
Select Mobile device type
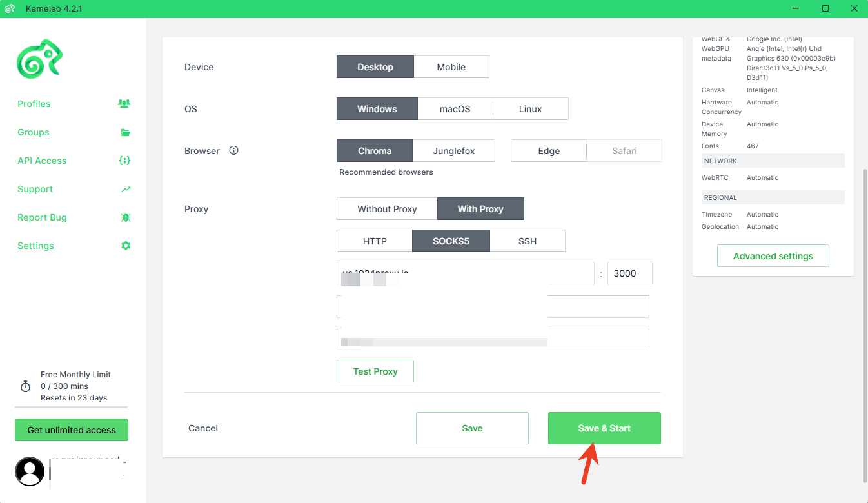point(451,67)
